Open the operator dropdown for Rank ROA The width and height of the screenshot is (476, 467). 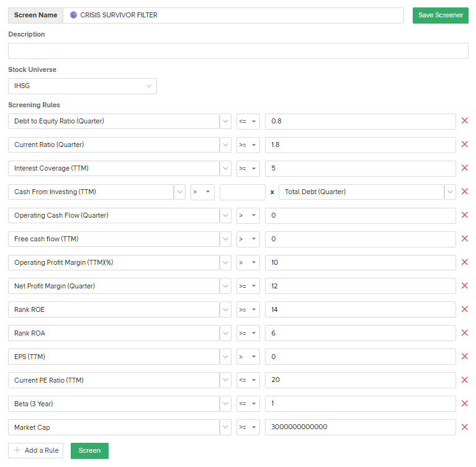click(248, 333)
